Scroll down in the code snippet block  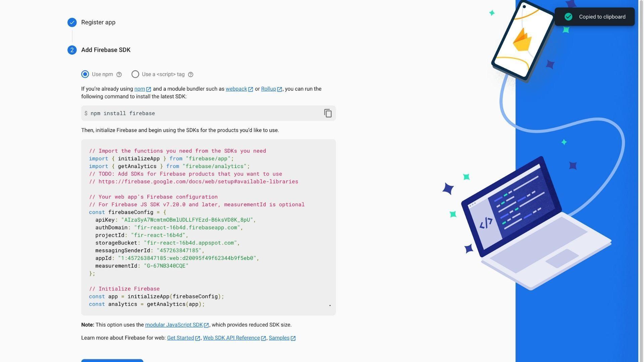tap(329, 305)
